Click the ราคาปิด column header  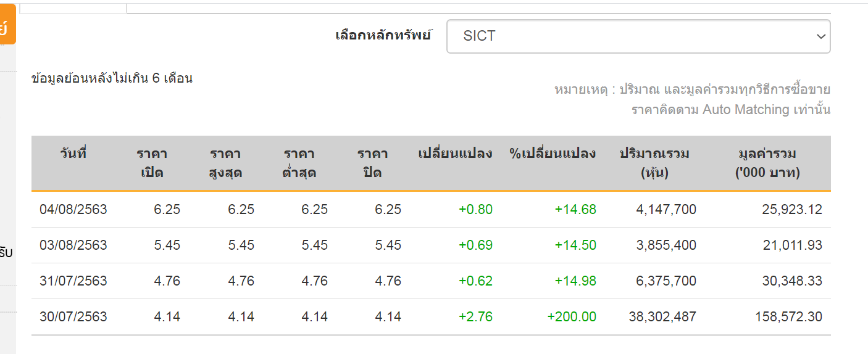(372, 163)
